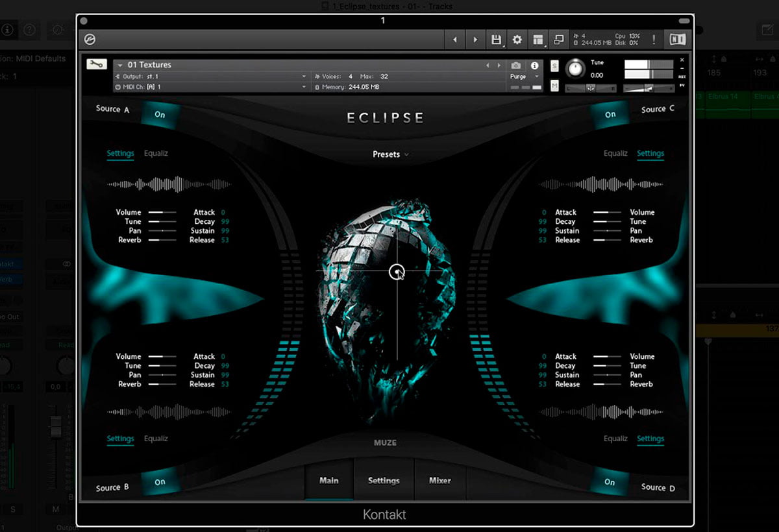779x532 pixels.
Task: Click Source B Sustain value 99
Action: click(225, 375)
